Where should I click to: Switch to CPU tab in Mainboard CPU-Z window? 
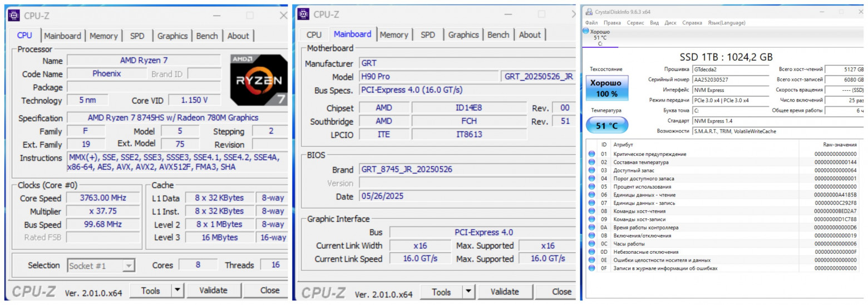(x=314, y=35)
